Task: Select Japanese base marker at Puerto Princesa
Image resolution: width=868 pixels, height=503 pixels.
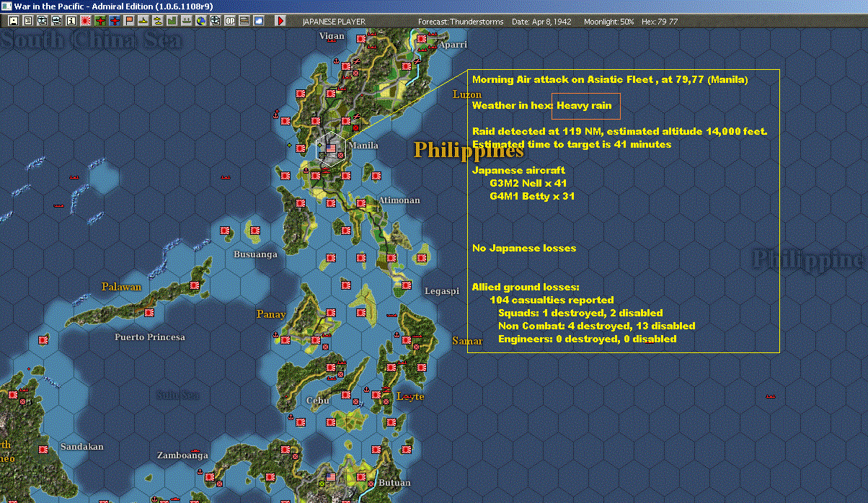Action: tap(149, 313)
